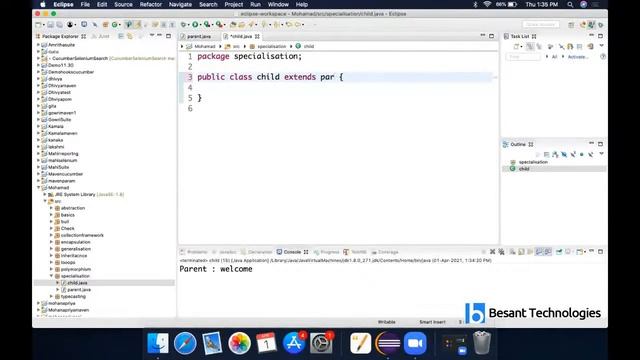
Task: Click Mohamad in editor breadcrumb
Action: pyautogui.click(x=204, y=47)
